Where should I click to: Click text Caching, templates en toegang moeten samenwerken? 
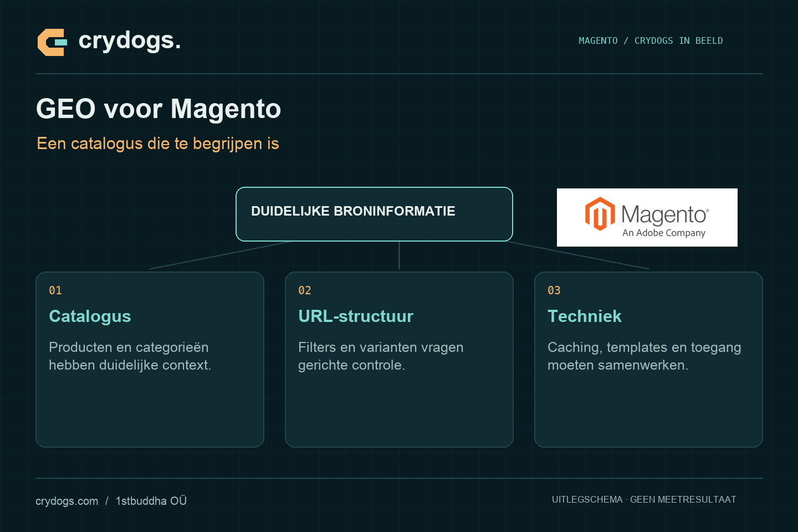coord(644,356)
